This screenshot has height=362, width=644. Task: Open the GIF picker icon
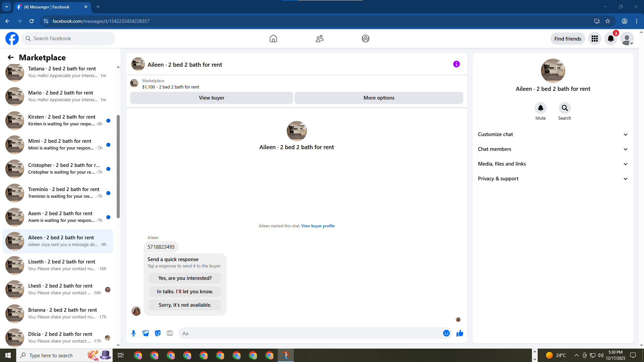pyautogui.click(x=170, y=333)
